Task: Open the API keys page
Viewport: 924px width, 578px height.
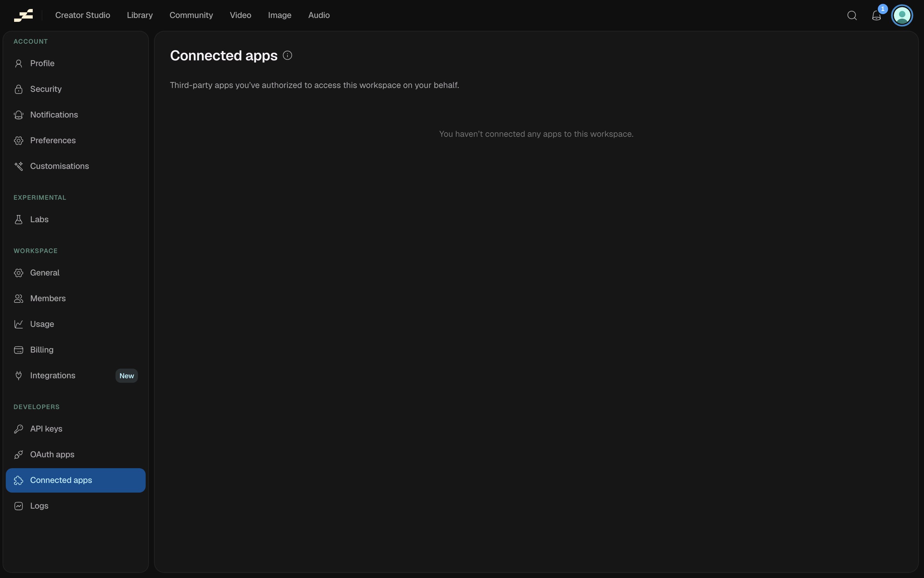Action: [76, 429]
